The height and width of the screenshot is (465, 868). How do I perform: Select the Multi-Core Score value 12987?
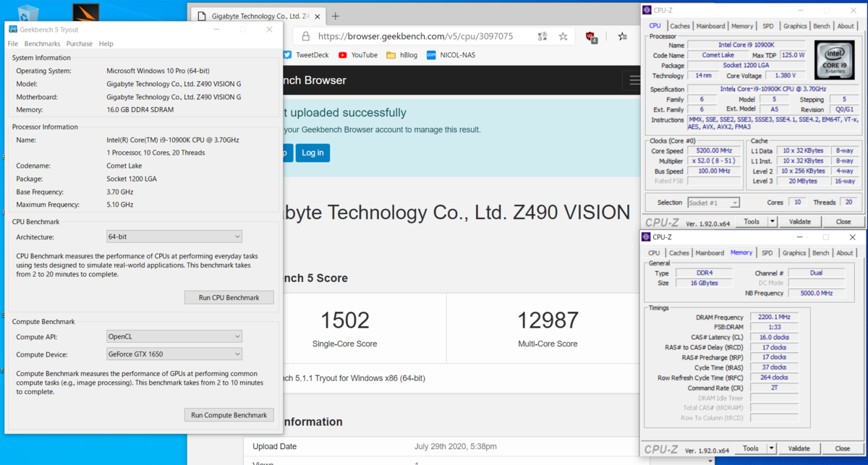(548, 320)
